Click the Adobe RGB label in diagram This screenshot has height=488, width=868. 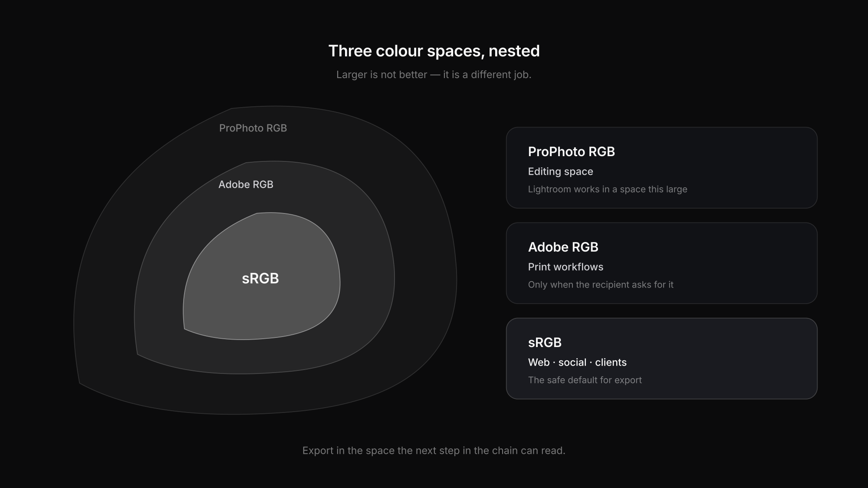(x=246, y=184)
